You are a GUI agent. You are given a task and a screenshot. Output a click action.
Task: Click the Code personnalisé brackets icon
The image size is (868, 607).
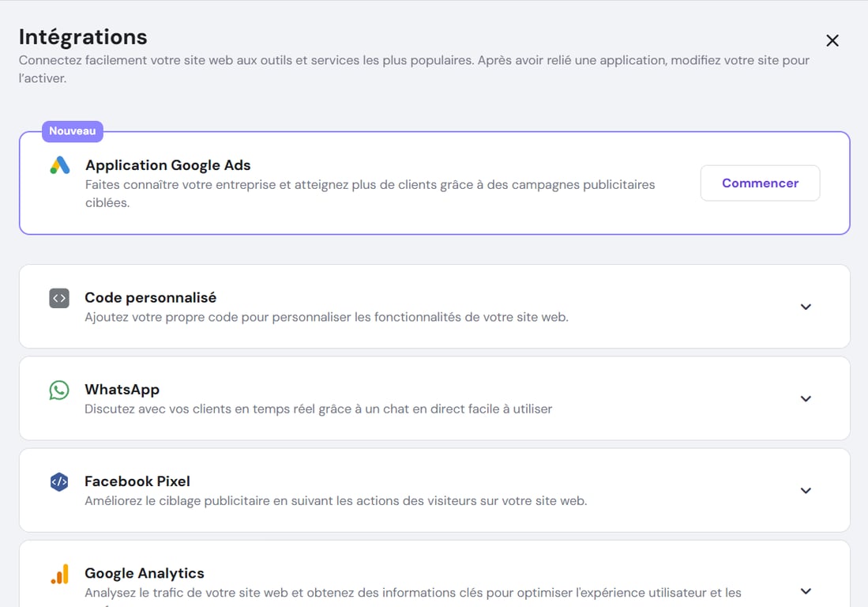[58, 298]
